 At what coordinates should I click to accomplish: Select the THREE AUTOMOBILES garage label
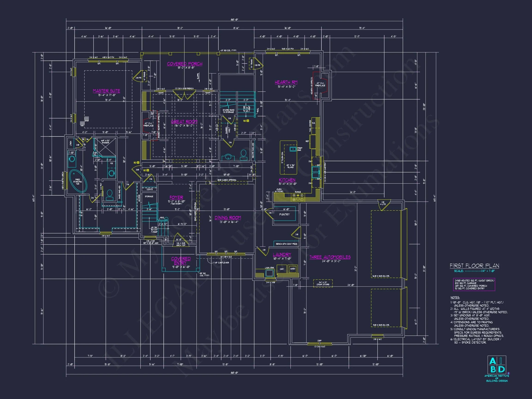[x=330, y=257]
